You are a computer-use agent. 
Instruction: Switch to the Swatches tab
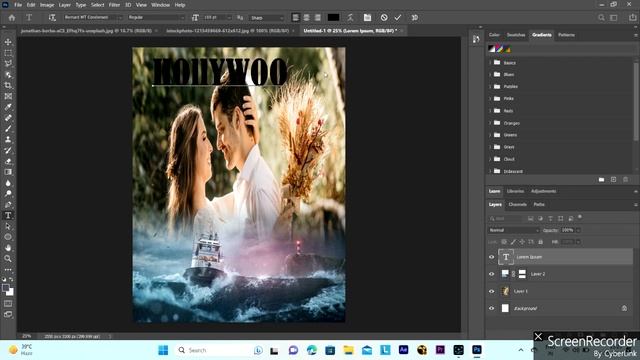[x=516, y=35]
